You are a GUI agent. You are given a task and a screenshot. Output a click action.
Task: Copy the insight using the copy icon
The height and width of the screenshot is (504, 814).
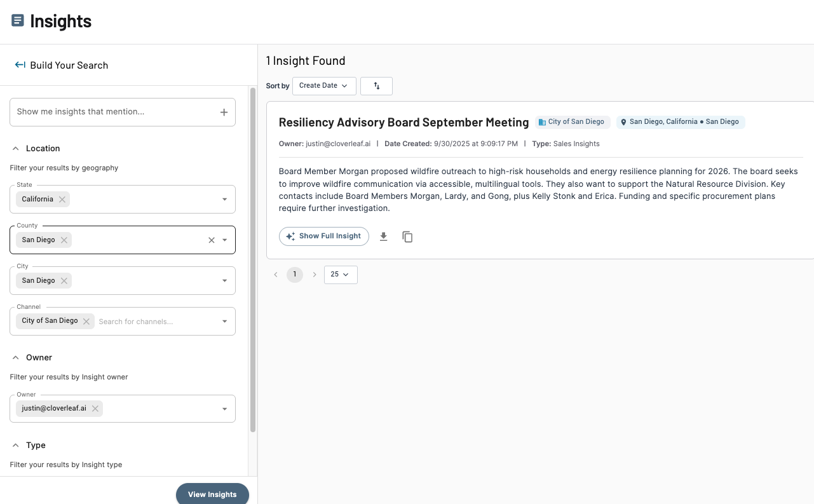pyautogui.click(x=407, y=236)
